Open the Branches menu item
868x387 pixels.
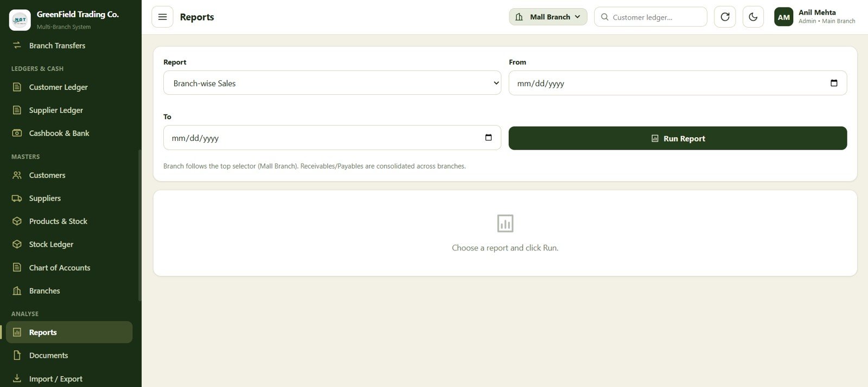pos(69,291)
